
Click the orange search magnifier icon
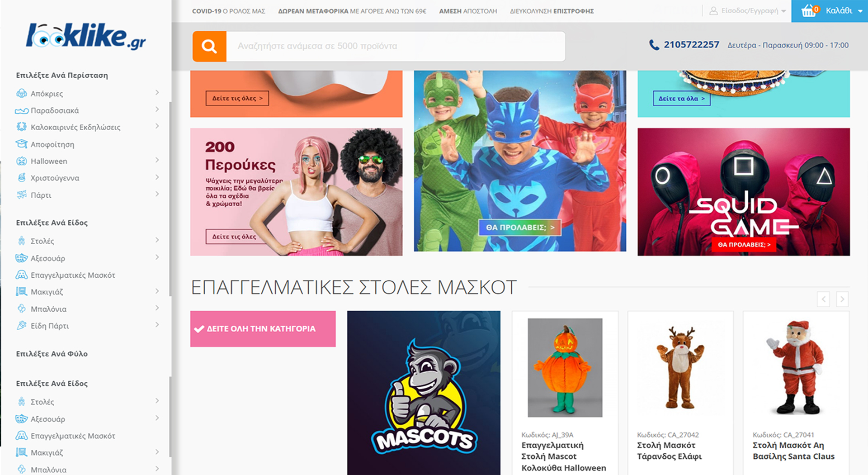tap(209, 46)
